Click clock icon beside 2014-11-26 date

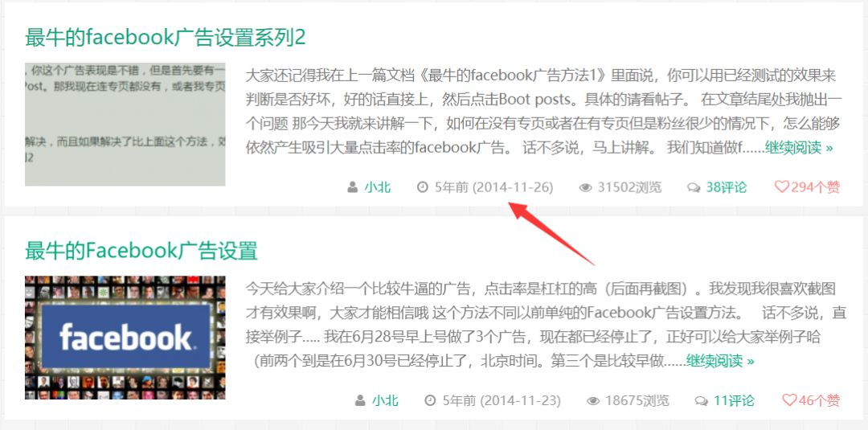click(423, 187)
